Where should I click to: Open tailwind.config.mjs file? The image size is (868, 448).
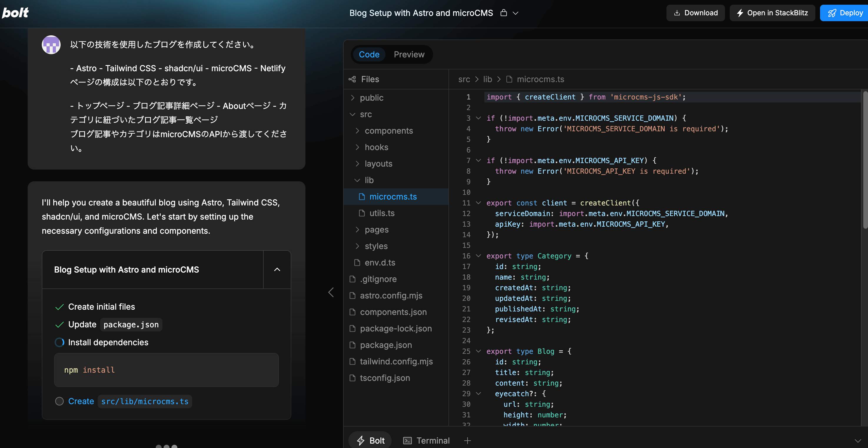(396, 362)
